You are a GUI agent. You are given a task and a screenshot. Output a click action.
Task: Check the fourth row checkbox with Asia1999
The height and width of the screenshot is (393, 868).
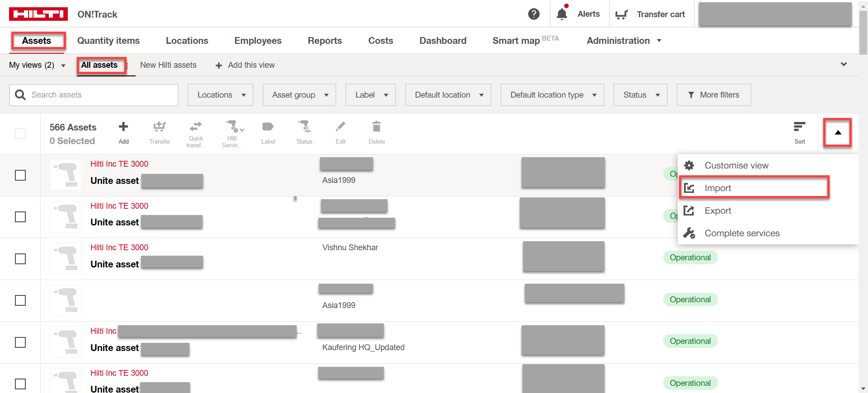[x=20, y=300]
